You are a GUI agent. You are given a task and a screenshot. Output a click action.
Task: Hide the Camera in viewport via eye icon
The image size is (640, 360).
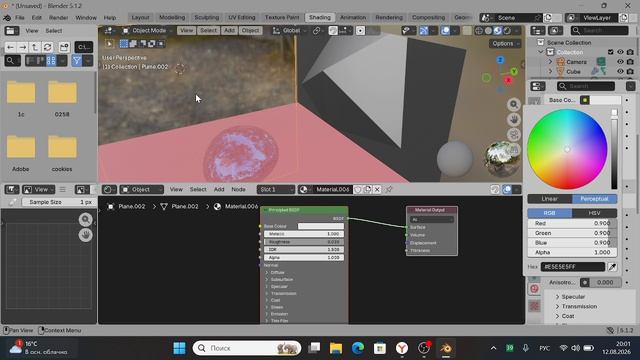[x=620, y=62]
